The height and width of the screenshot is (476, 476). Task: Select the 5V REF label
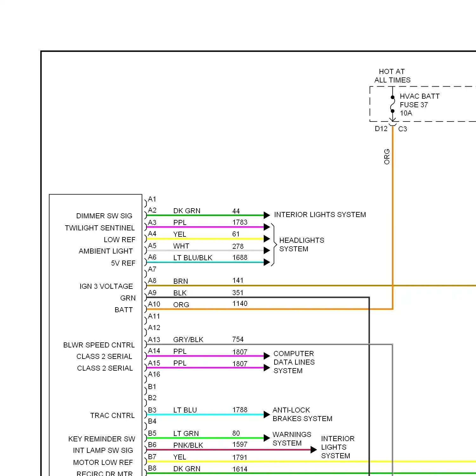point(123,263)
